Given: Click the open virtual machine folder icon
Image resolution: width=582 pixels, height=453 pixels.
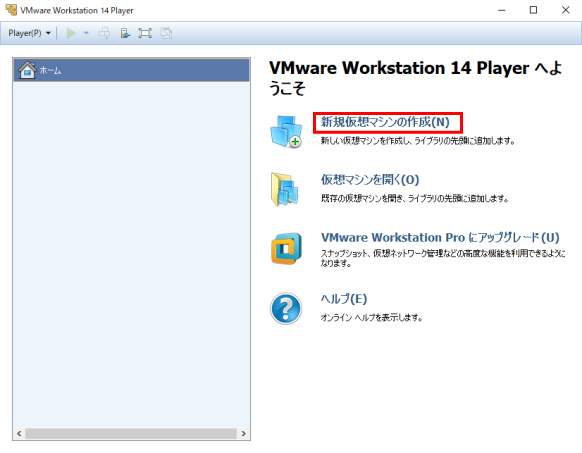Looking at the screenshot, I should pos(285,189).
